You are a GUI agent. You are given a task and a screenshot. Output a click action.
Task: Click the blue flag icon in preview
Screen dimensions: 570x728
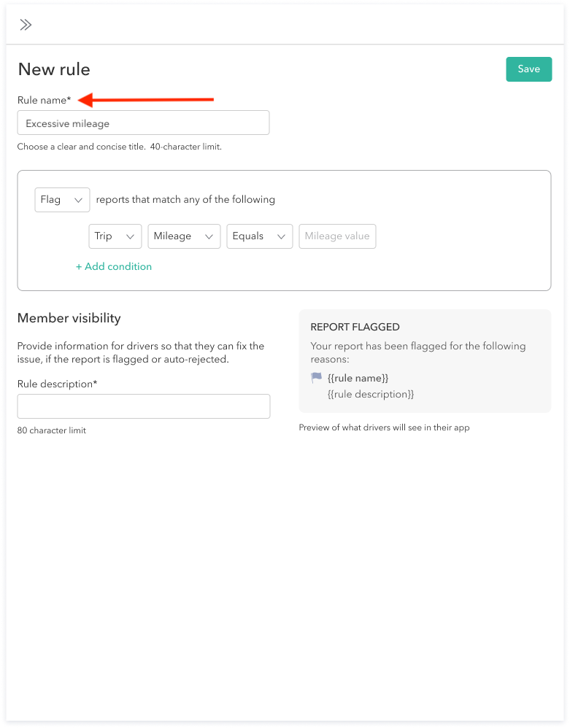(x=316, y=378)
